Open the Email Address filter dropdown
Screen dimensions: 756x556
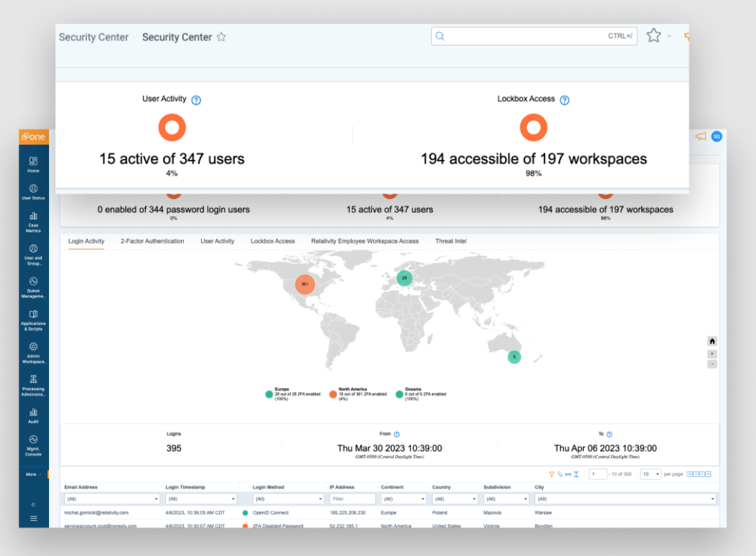112,499
